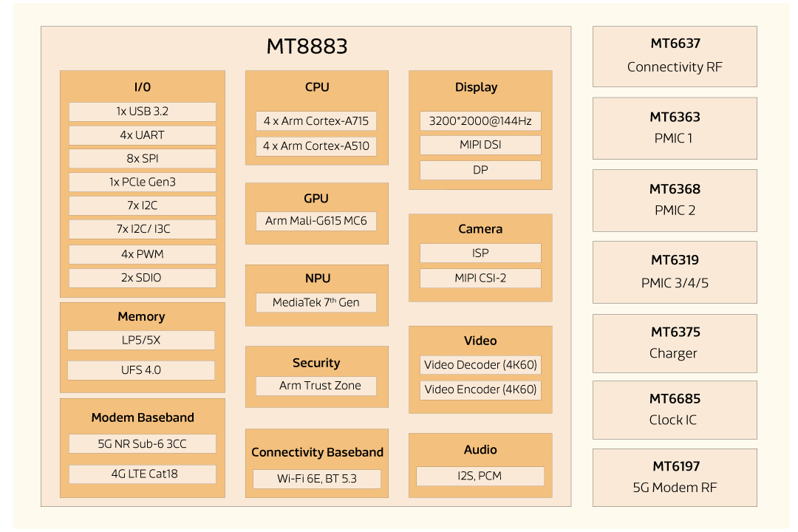Select the MT6368 PMIC 2 box
Screen dimensions: 798x532
coord(675,200)
